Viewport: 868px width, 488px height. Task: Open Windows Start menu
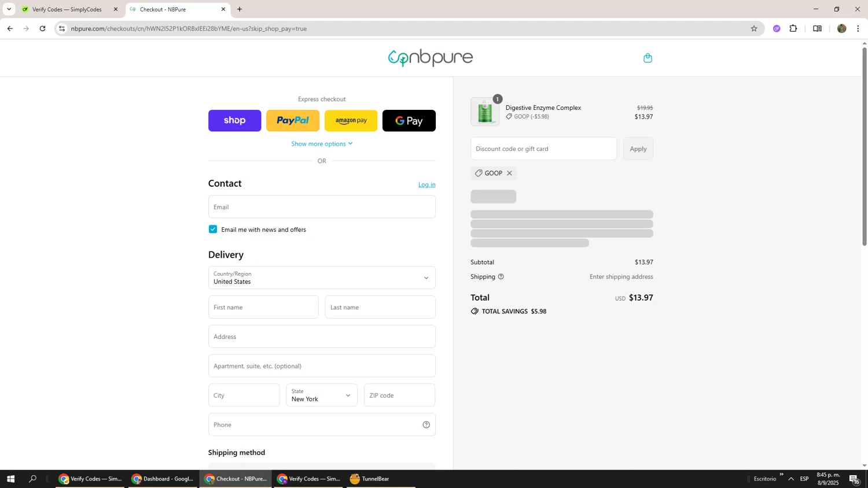point(10,479)
